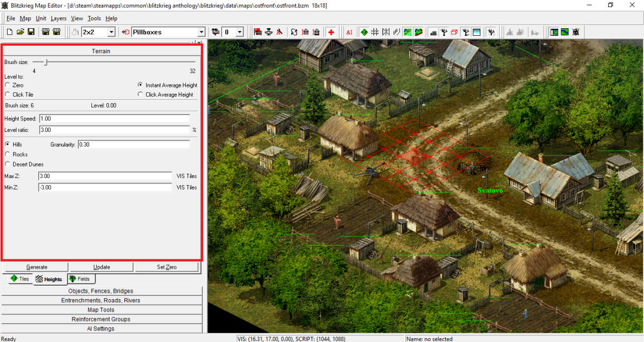Screen dimensions: 644x342
Task: Open the Tools menu
Action: (x=94, y=18)
